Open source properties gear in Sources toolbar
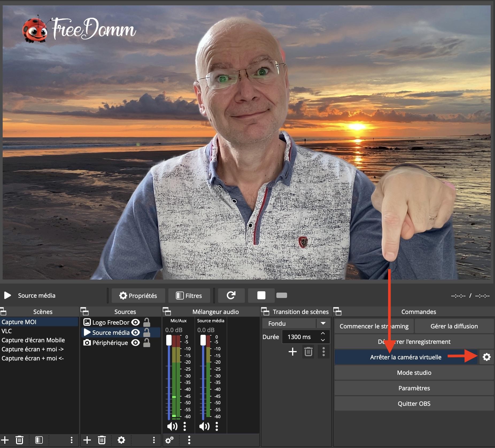 point(121,440)
